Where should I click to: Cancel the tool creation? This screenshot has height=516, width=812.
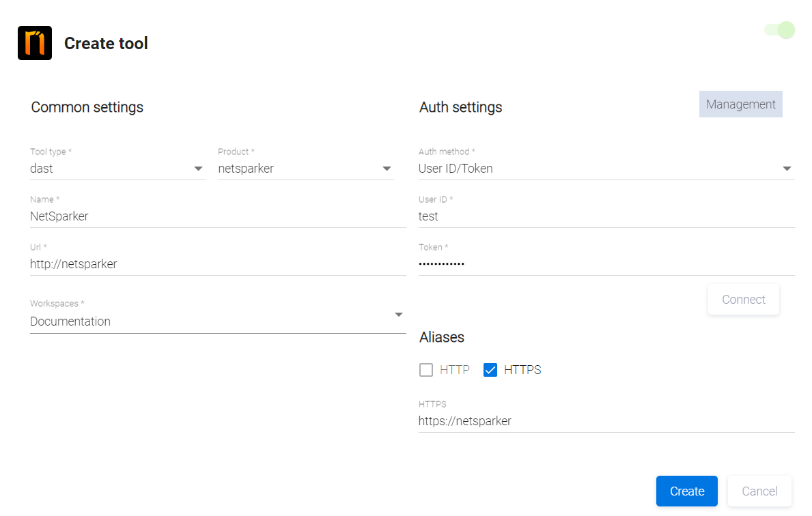tap(759, 491)
